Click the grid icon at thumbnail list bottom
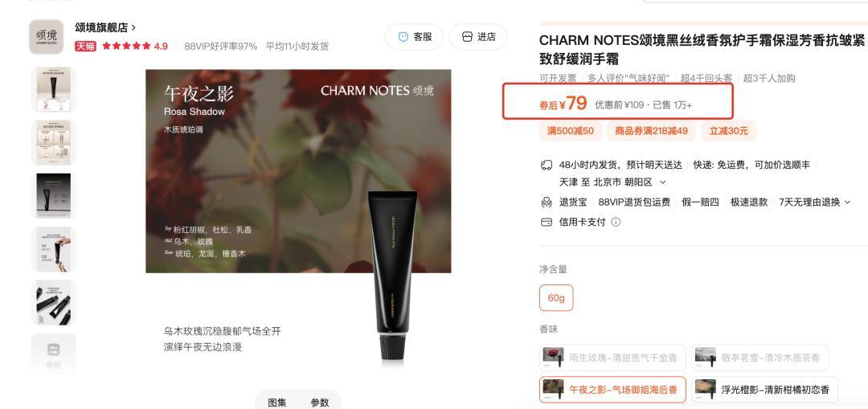The width and height of the screenshot is (868, 409). click(54, 351)
